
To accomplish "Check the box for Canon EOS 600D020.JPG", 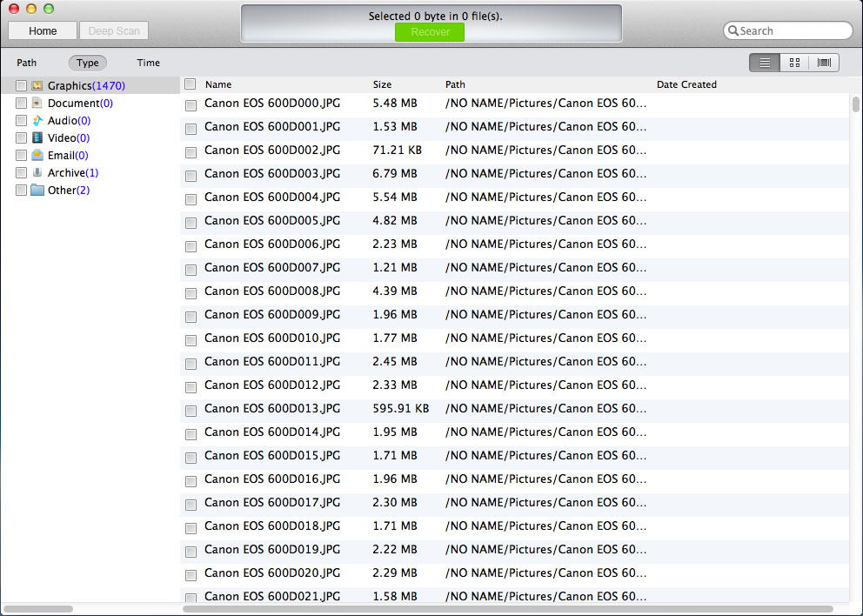I will point(191,575).
